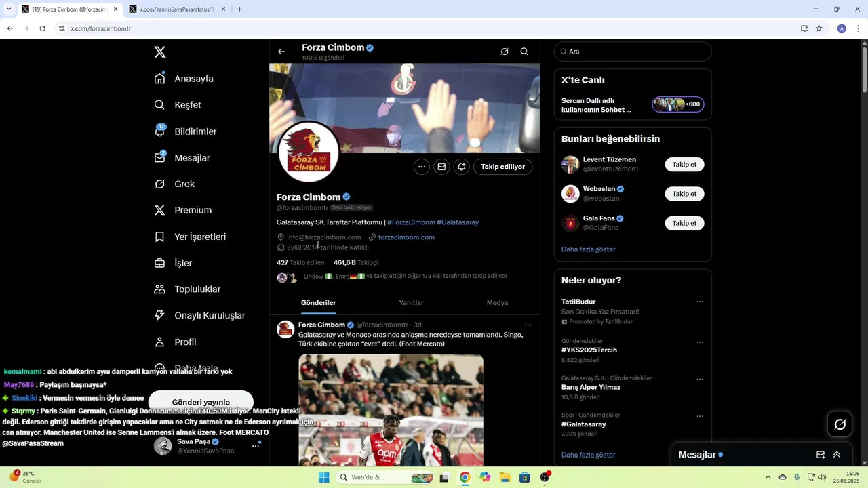Click Daha fazla göster under trends

click(x=588, y=455)
